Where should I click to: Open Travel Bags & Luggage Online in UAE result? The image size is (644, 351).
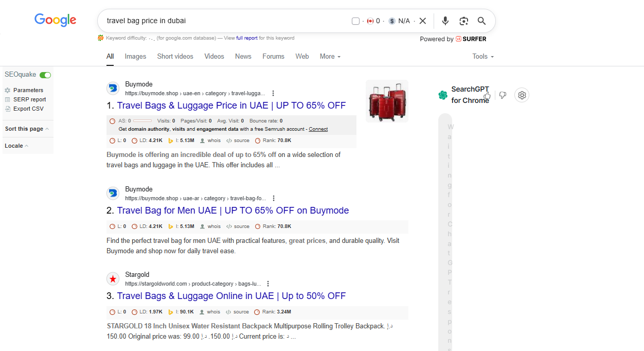point(231,296)
